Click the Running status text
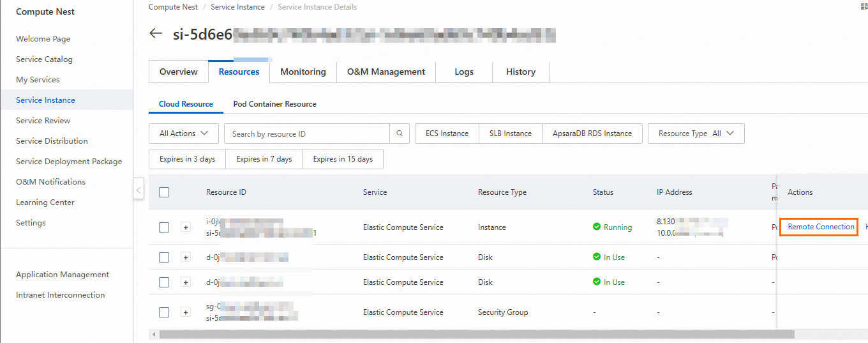The width and height of the screenshot is (868, 343). pos(618,227)
